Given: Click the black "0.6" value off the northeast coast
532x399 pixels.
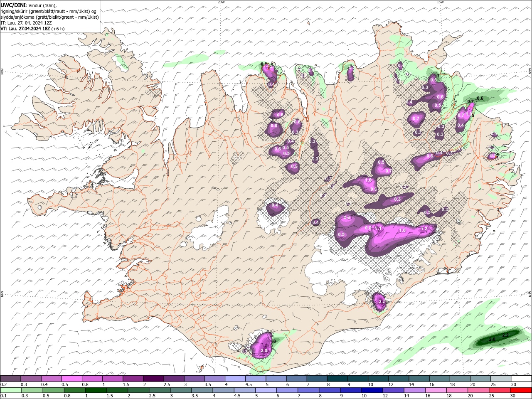Looking at the screenshot, I should point(480,98).
